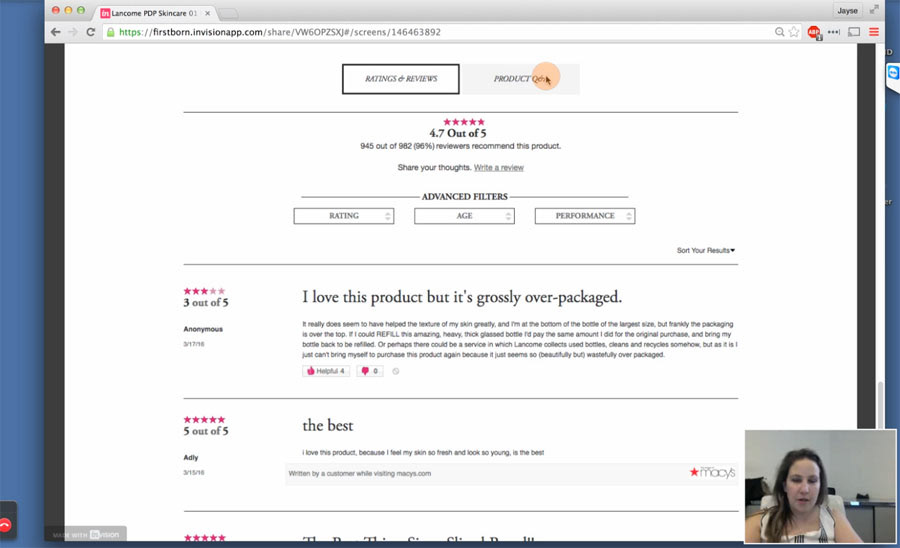Select the Lancome PDP Skincare browser tab
This screenshot has width=900, height=548.
tap(154, 13)
